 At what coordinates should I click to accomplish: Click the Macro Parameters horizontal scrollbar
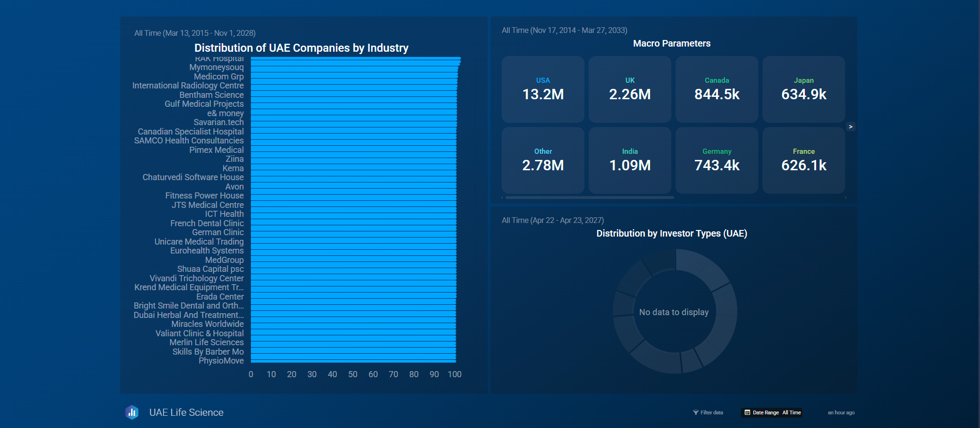click(590, 198)
